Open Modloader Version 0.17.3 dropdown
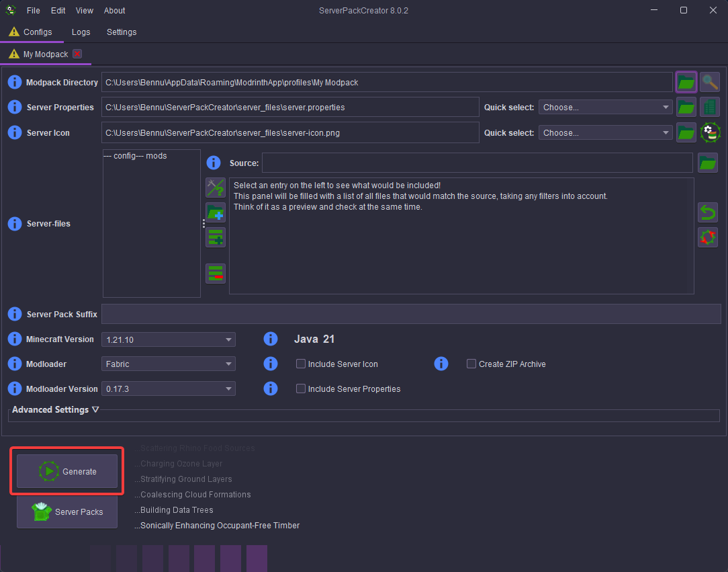This screenshot has width=728, height=572. coord(168,389)
